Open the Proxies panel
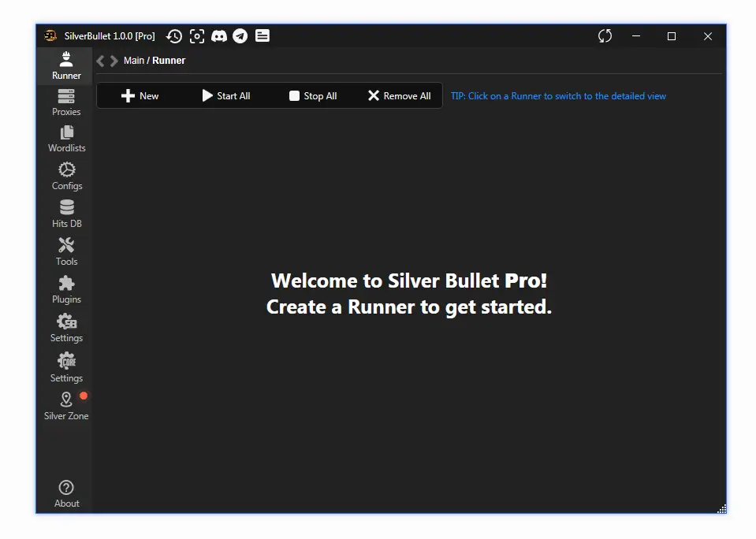 pos(66,101)
